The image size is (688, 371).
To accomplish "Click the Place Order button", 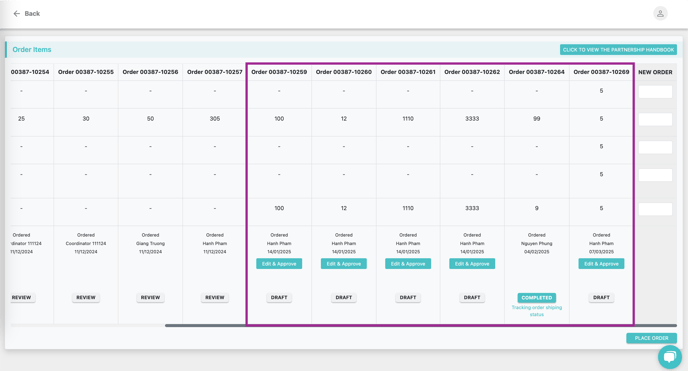I will [x=651, y=338].
